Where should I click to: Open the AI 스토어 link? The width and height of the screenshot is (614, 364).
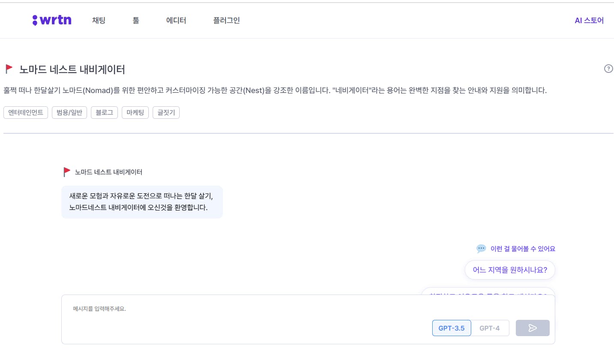(589, 20)
